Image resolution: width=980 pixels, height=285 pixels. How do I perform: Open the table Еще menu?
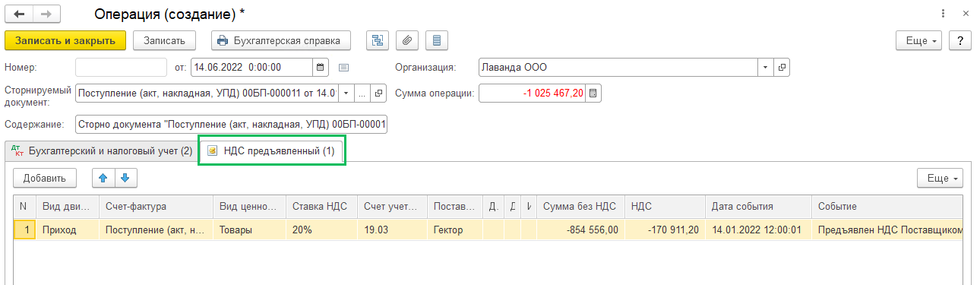tap(940, 178)
